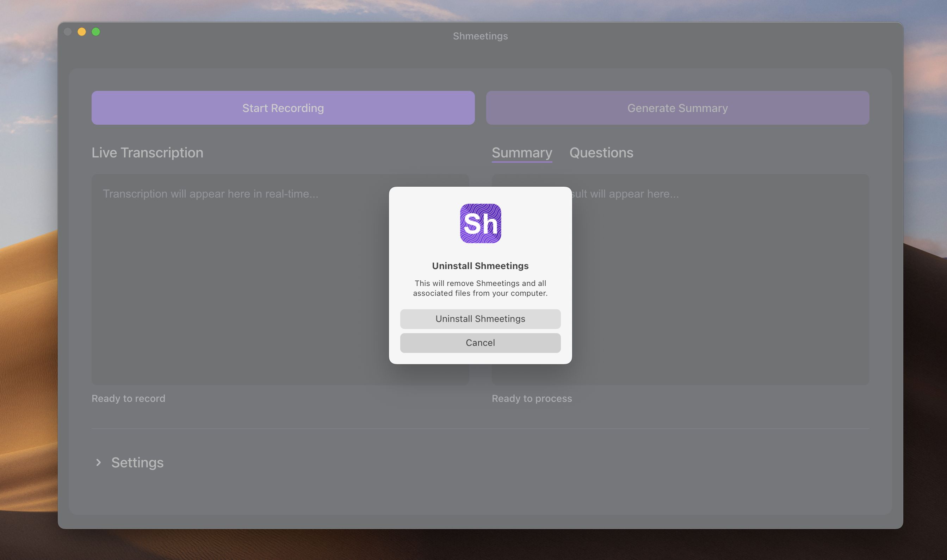Click the Uninstall Shmeetings dialog heading
947x560 pixels.
(x=480, y=265)
